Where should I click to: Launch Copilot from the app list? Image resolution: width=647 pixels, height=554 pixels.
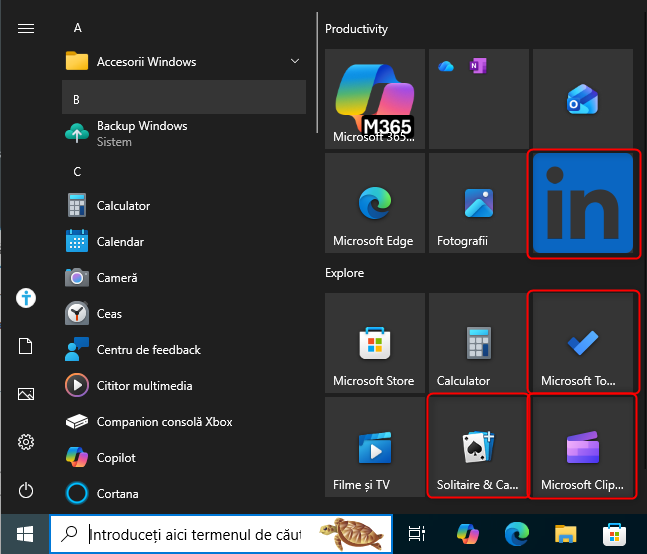pyautogui.click(x=184, y=457)
